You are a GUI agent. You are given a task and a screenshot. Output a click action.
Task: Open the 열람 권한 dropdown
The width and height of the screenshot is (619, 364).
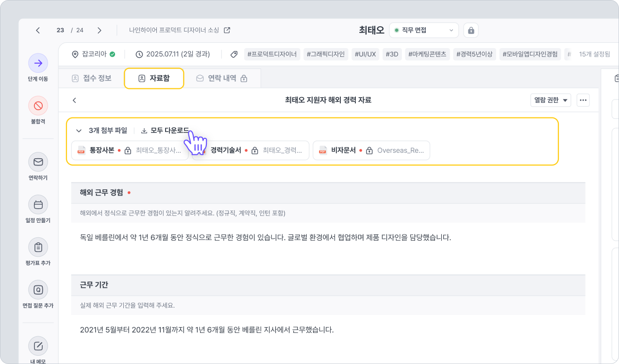click(x=551, y=100)
